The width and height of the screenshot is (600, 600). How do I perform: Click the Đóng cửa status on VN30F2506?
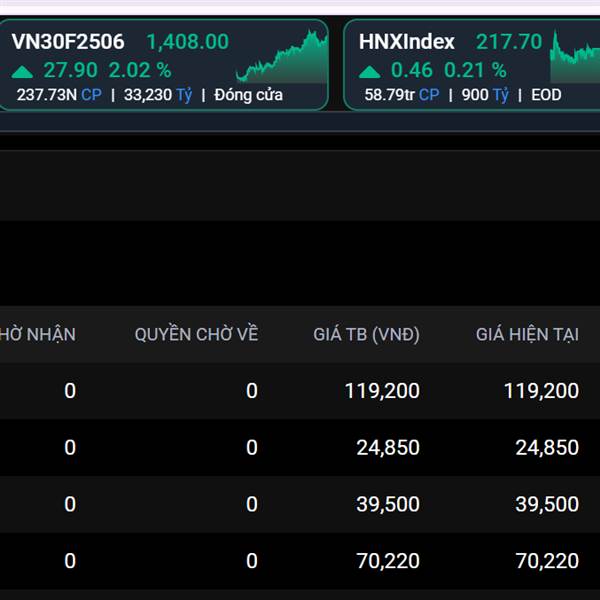click(249, 95)
